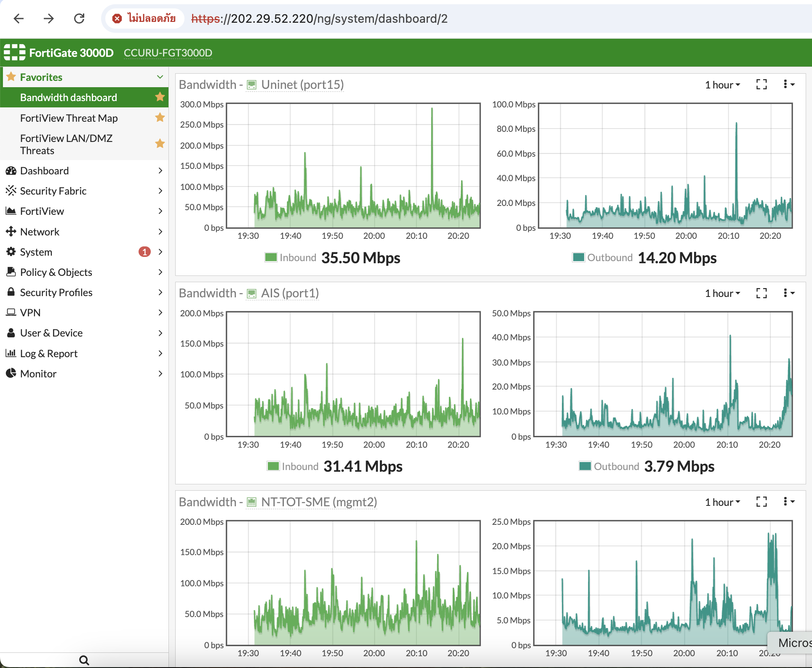Open the Monitor menu item

tap(84, 374)
